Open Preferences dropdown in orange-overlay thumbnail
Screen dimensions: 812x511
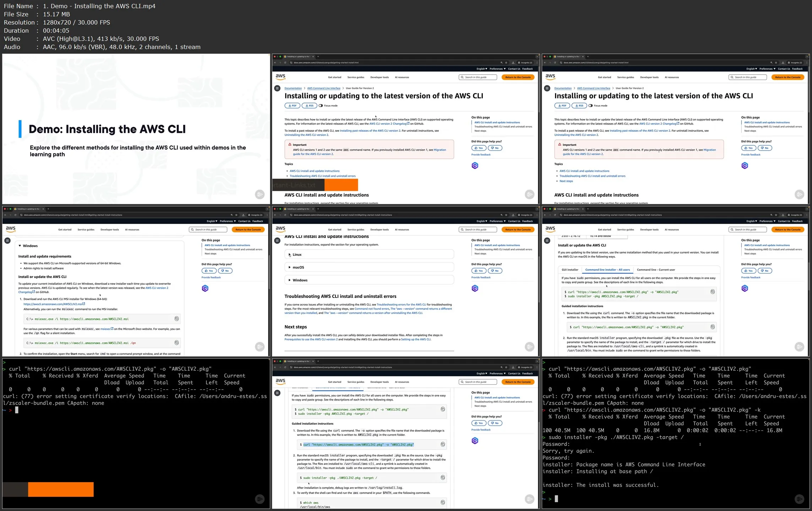[x=497, y=69]
